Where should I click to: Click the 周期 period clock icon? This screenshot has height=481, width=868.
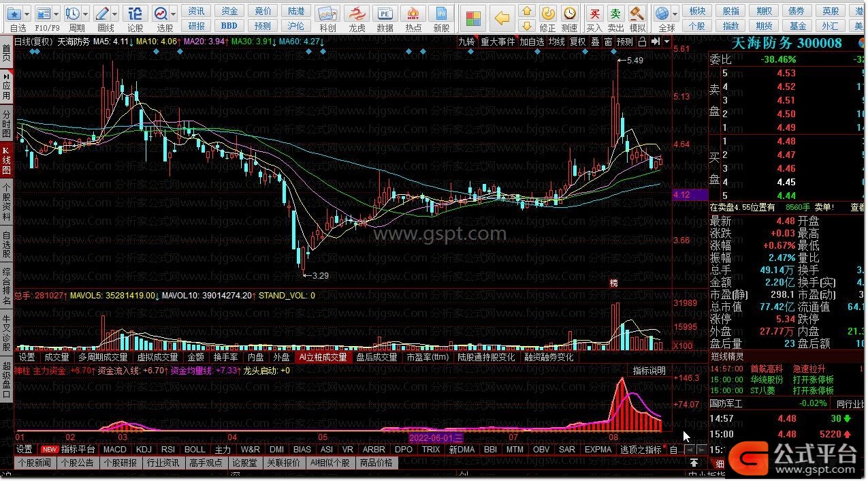(73, 14)
